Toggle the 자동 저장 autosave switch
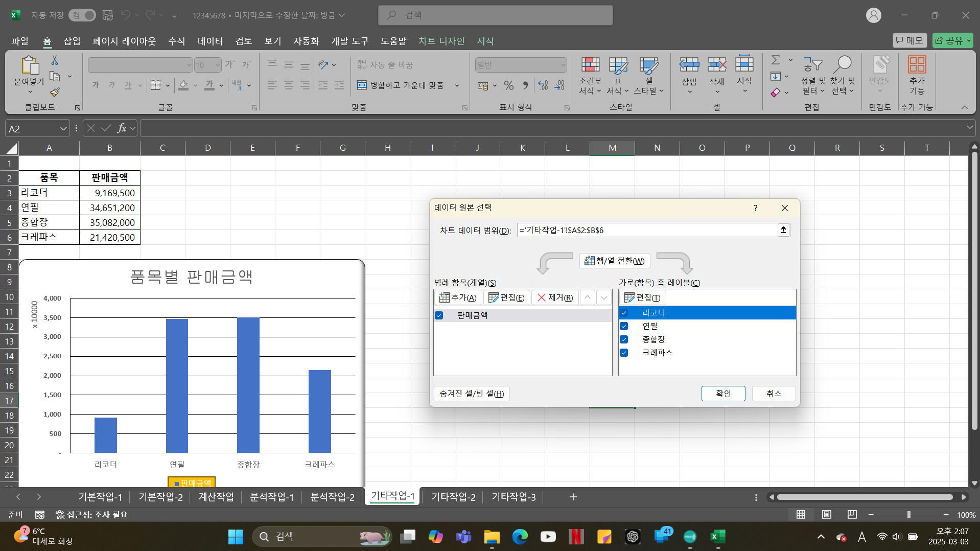This screenshot has width=980, height=551. 83,15
